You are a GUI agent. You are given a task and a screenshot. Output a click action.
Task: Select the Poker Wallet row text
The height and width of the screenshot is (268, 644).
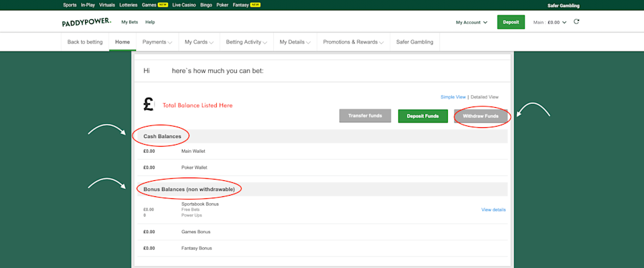click(194, 167)
